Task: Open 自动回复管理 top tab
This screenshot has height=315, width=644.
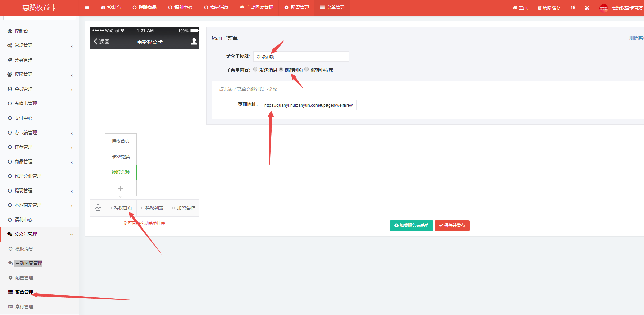Action: click(256, 7)
